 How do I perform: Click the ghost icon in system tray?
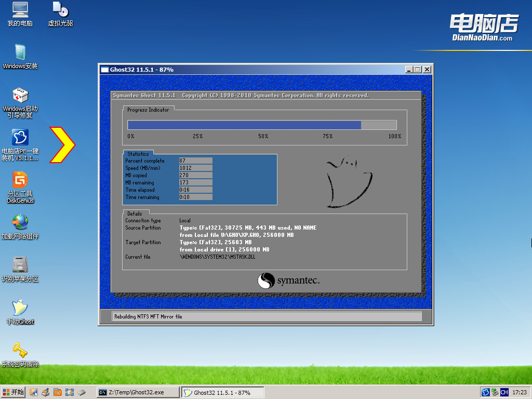pos(486,393)
